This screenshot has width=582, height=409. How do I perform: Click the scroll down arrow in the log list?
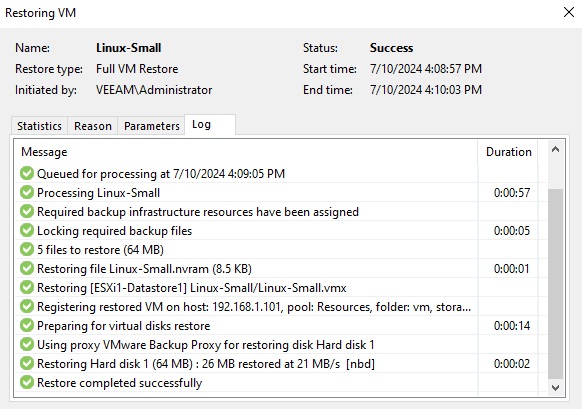555,388
